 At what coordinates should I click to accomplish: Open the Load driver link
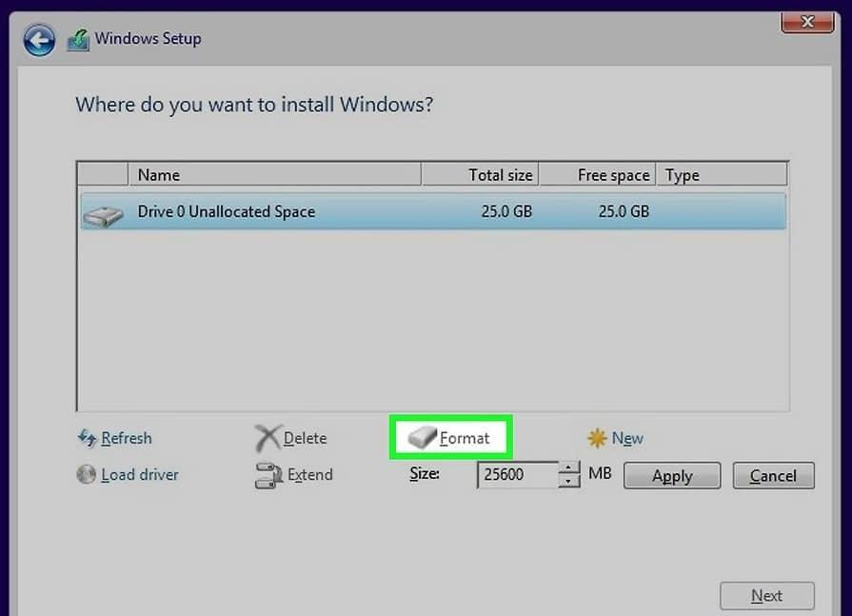click(140, 475)
